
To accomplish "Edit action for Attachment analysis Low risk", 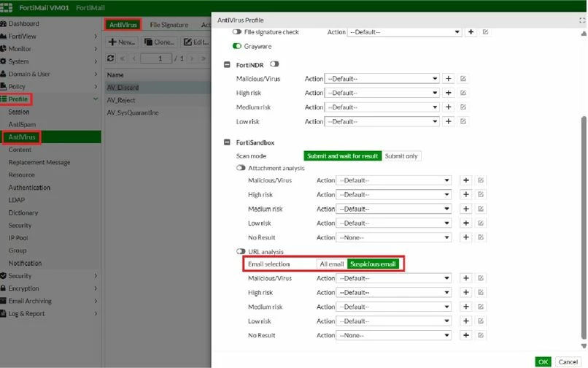I will tap(480, 223).
